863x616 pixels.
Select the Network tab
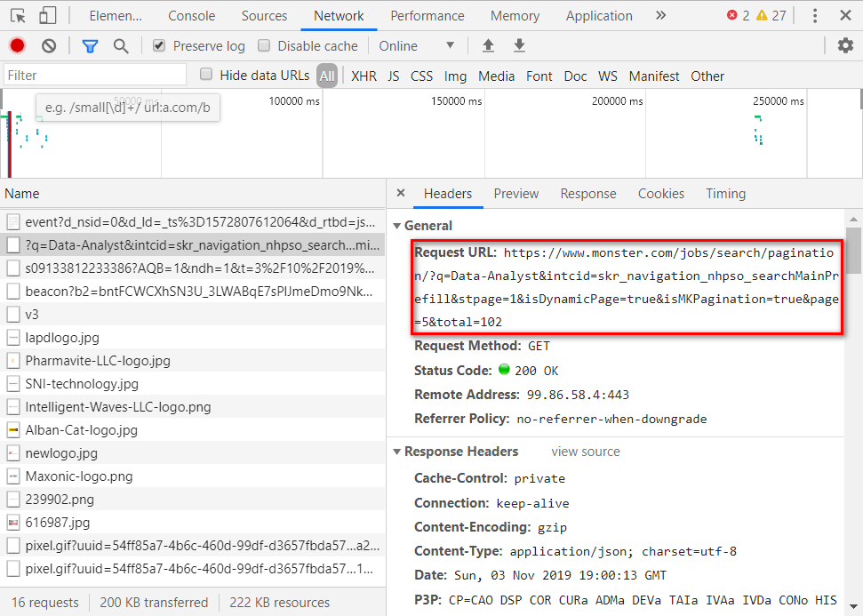tap(339, 16)
